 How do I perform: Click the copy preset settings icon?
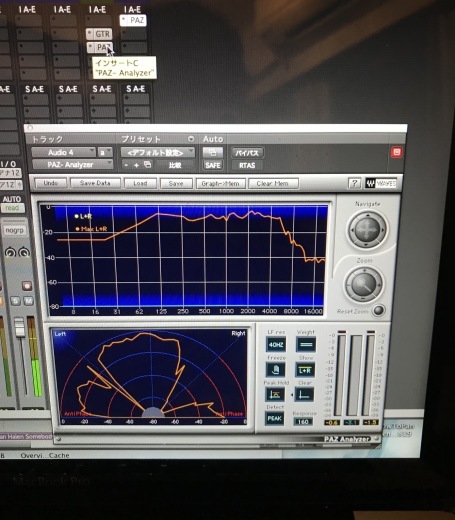[147, 164]
